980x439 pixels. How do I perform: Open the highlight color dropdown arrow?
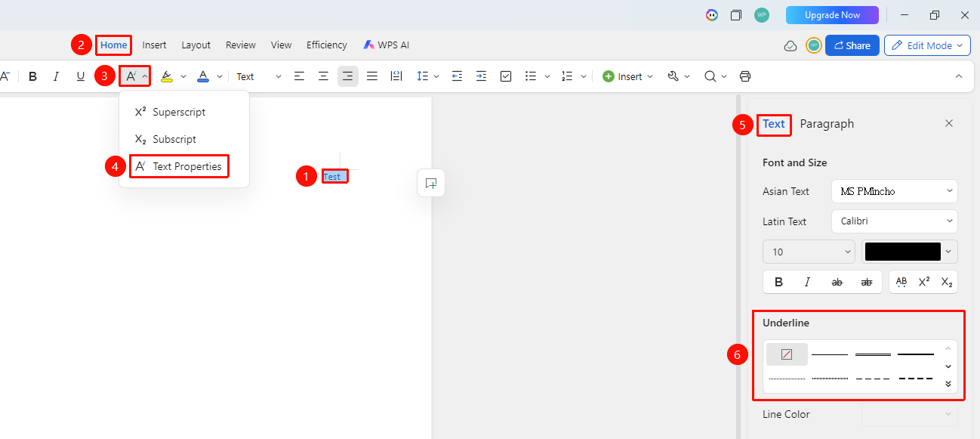click(x=183, y=76)
